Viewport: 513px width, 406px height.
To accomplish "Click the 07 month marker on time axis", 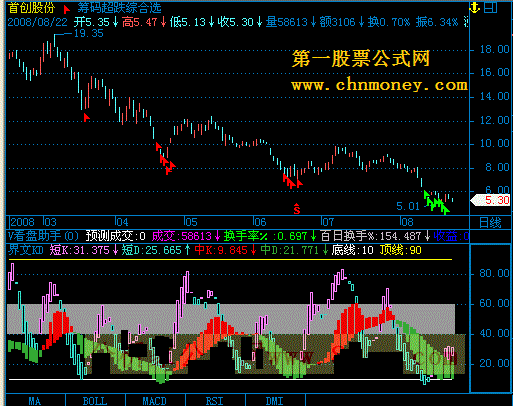I will pos(328,222).
